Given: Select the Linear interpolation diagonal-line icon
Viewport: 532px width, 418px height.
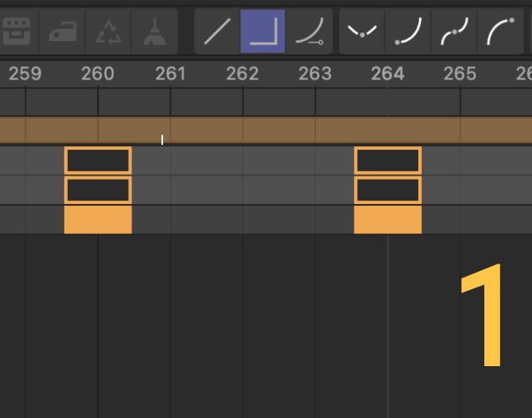Looking at the screenshot, I should pos(217,32).
